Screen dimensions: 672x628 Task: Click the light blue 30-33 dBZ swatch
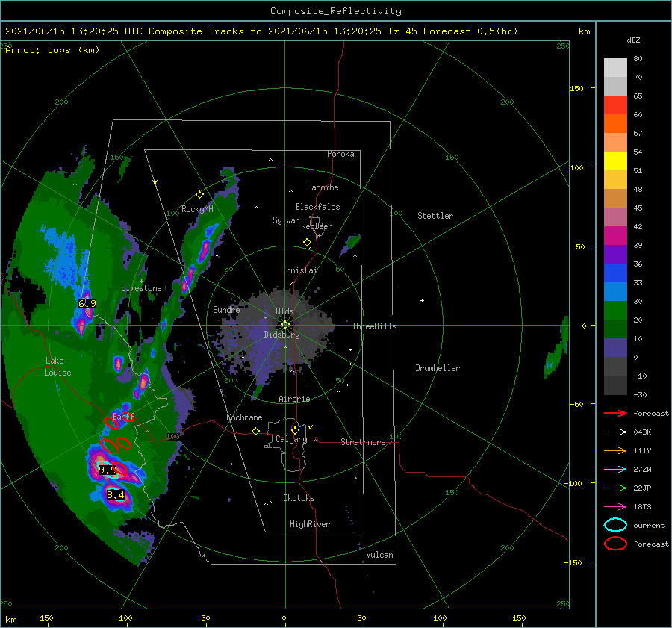(x=615, y=292)
